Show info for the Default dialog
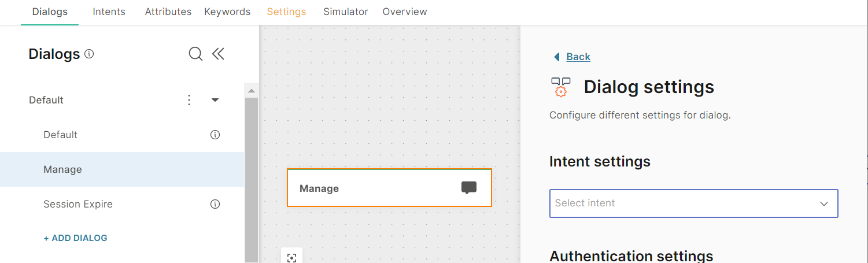The image size is (868, 263). coord(215,135)
